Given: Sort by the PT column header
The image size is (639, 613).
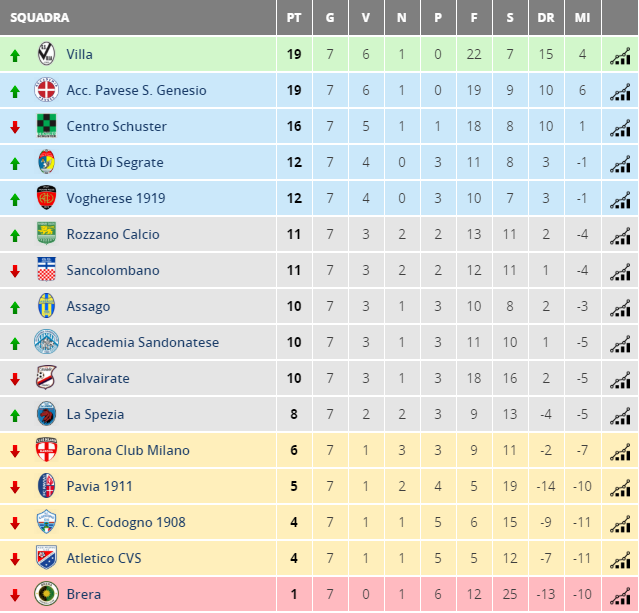Looking at the screenshot, I should pyautogui.click(x=294, y=18).
